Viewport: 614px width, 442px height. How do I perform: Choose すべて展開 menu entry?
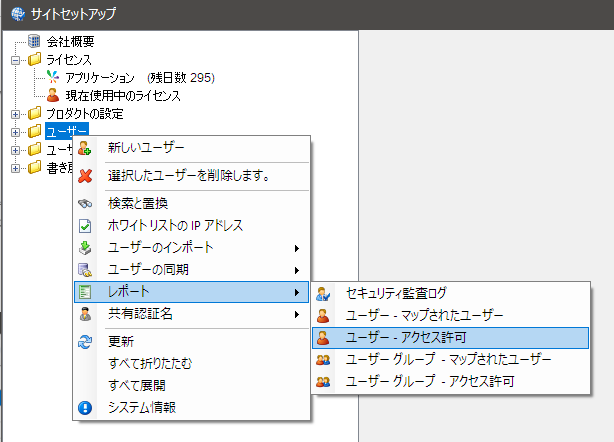pyautogui.click(x=191, y=385)
